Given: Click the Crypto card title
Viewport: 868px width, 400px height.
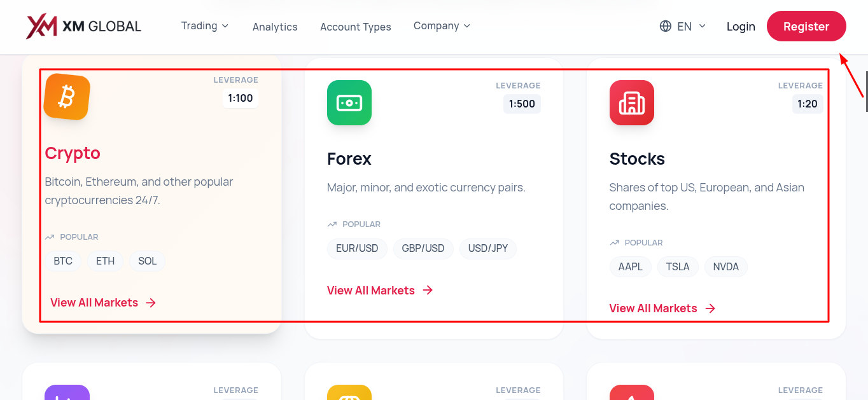Looking at the screenshot, I should pyautogui.click(x=73, y=153).
